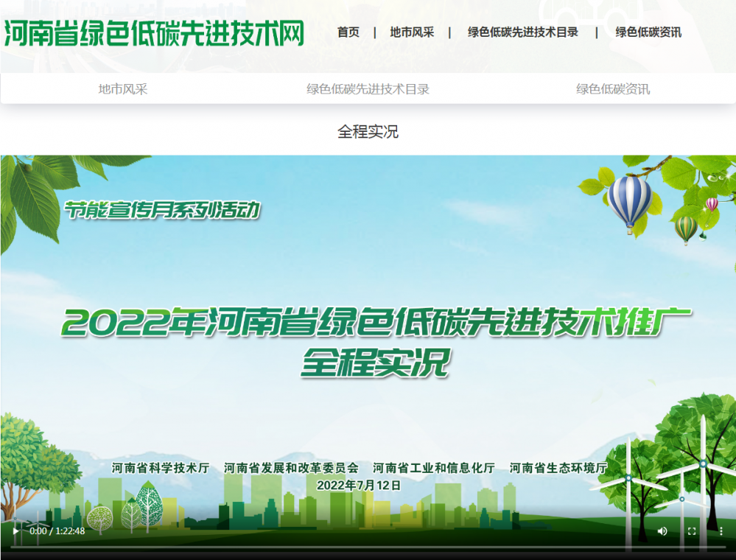Click 河南省科学技术厅 text in the video

click(x=160, y=468)
